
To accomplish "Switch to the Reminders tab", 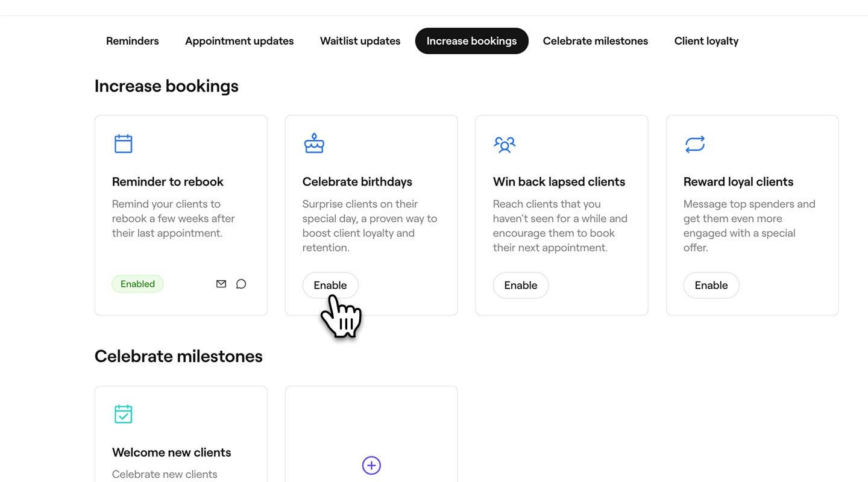I will click(x=133, y=41).
